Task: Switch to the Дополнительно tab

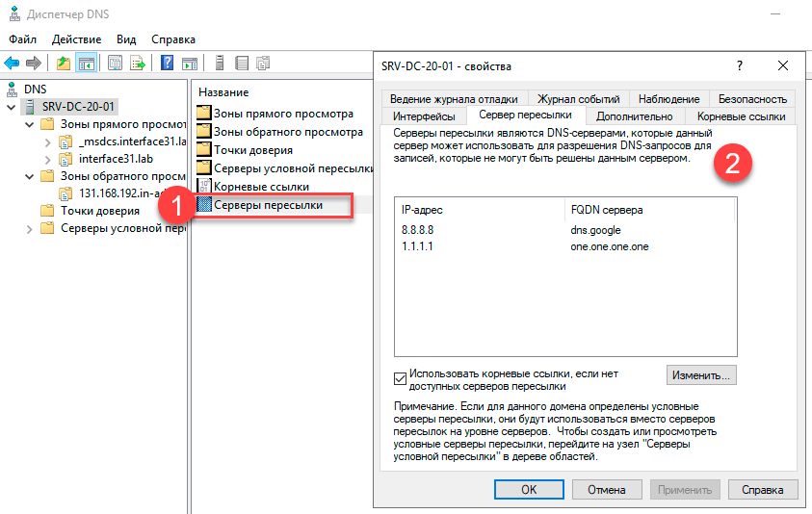Action: point(635,116)
